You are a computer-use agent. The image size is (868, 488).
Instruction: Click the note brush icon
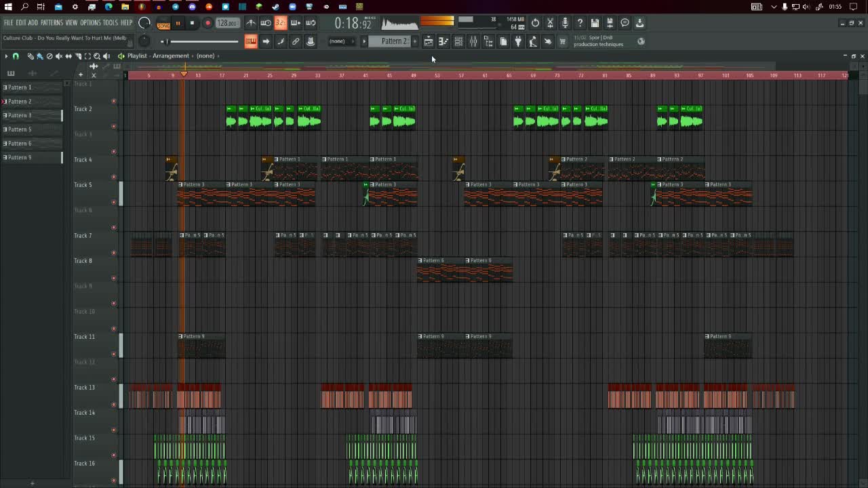point(281,41)
